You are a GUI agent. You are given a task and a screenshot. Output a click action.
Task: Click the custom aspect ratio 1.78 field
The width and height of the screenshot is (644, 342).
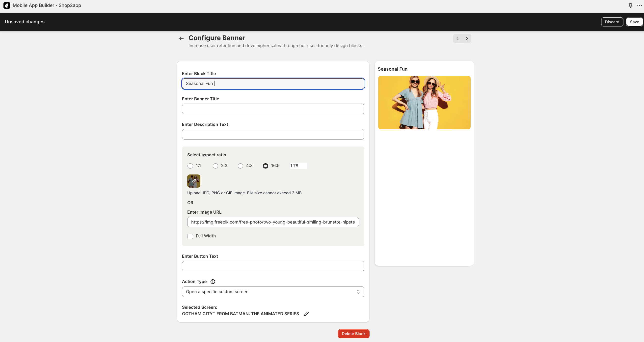tap(298, 166)
